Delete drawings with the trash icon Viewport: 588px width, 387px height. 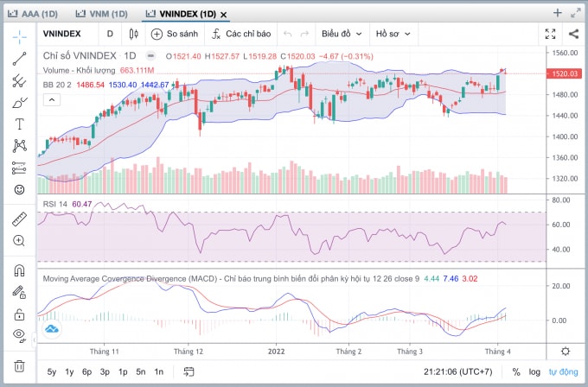point(19,366)
